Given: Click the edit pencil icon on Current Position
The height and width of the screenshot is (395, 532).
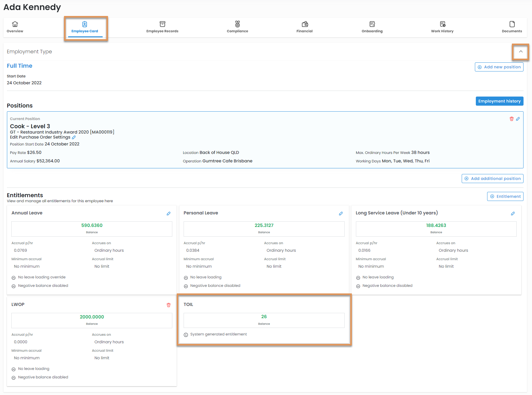Looking at the screenshot, I should tap(518, 119).
